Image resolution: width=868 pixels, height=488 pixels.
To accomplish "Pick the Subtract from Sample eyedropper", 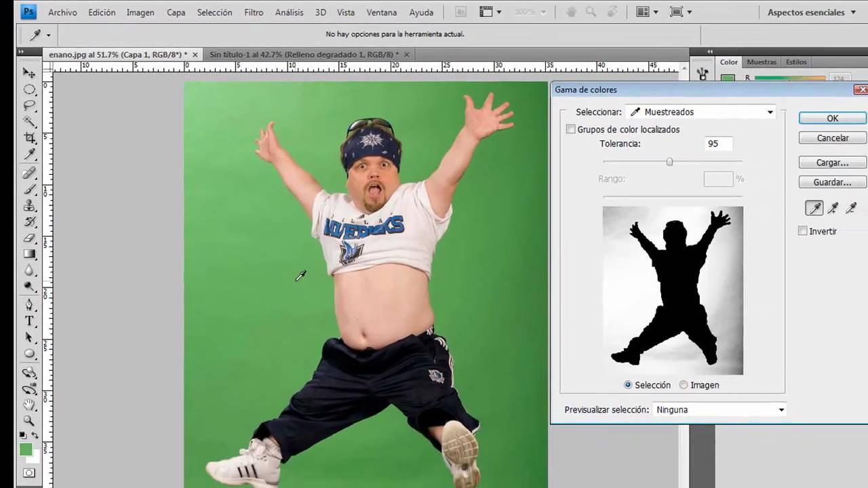I will point(851,208).
